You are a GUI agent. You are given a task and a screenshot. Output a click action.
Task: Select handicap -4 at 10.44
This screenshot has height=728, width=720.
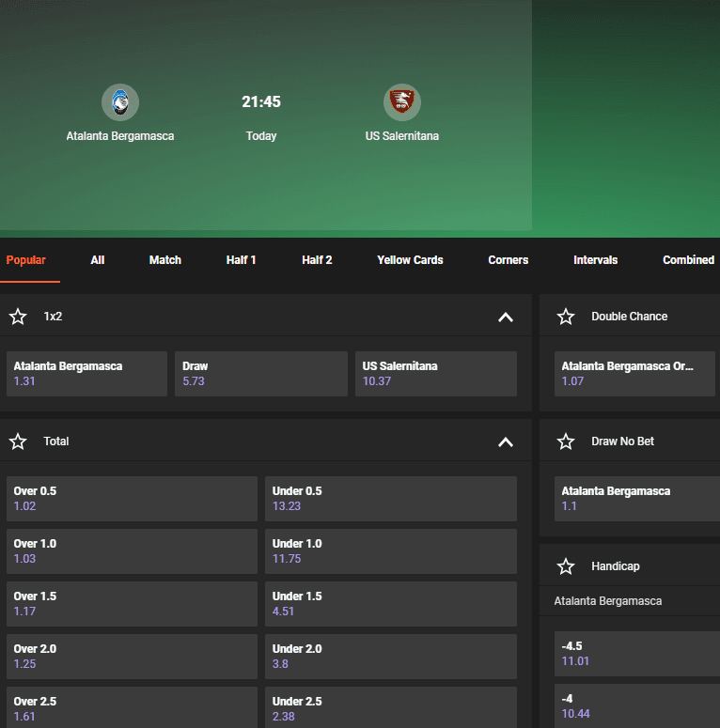coord(637,705)
